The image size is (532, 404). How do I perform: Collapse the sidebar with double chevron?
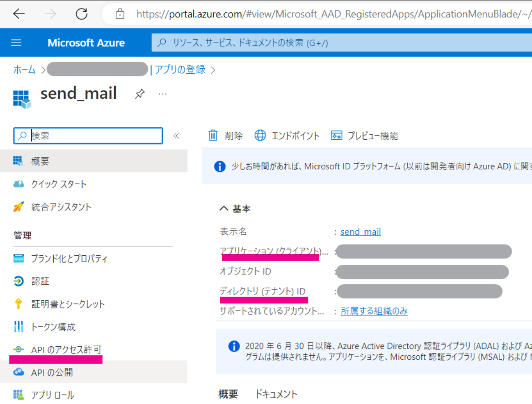click(x=176, y=136)
